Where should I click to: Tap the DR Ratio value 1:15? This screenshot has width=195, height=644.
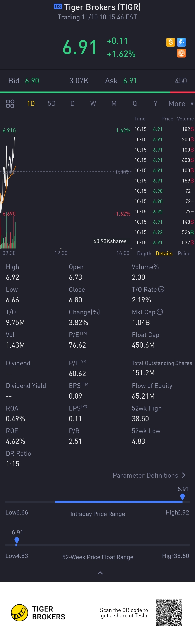click(x=12, y=464)
